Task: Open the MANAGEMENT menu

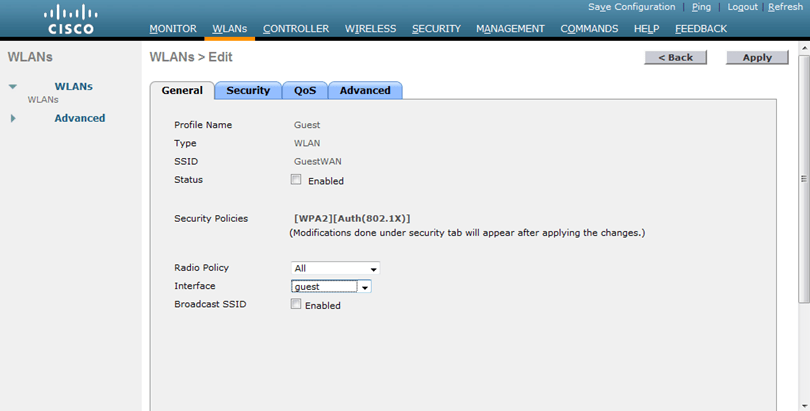Action: tap(510, 29)
